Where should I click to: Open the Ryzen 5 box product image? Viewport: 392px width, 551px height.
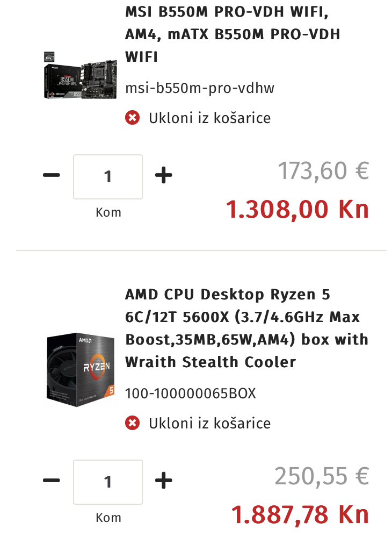80,369
